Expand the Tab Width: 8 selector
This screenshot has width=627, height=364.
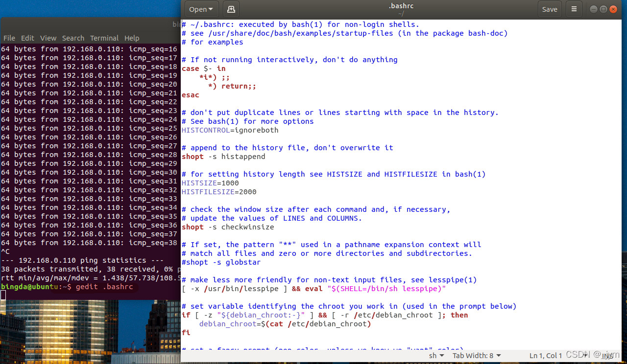click(477, 356)
